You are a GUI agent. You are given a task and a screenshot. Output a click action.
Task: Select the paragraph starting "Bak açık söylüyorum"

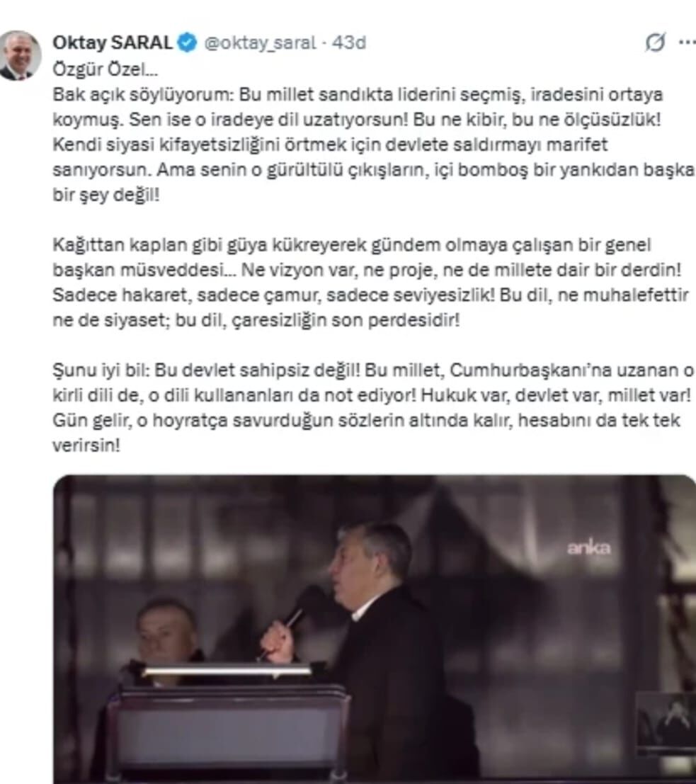(374, 144)
